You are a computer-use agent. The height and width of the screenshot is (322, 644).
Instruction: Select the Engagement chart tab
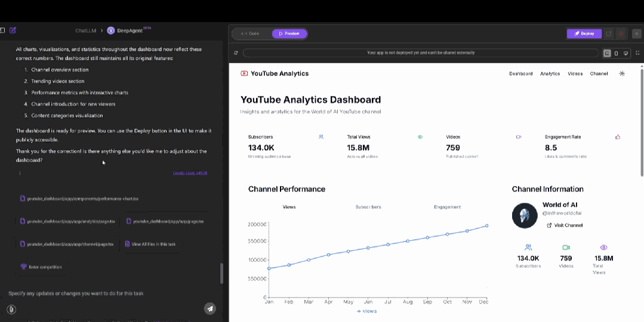click(x=447, y=207)
